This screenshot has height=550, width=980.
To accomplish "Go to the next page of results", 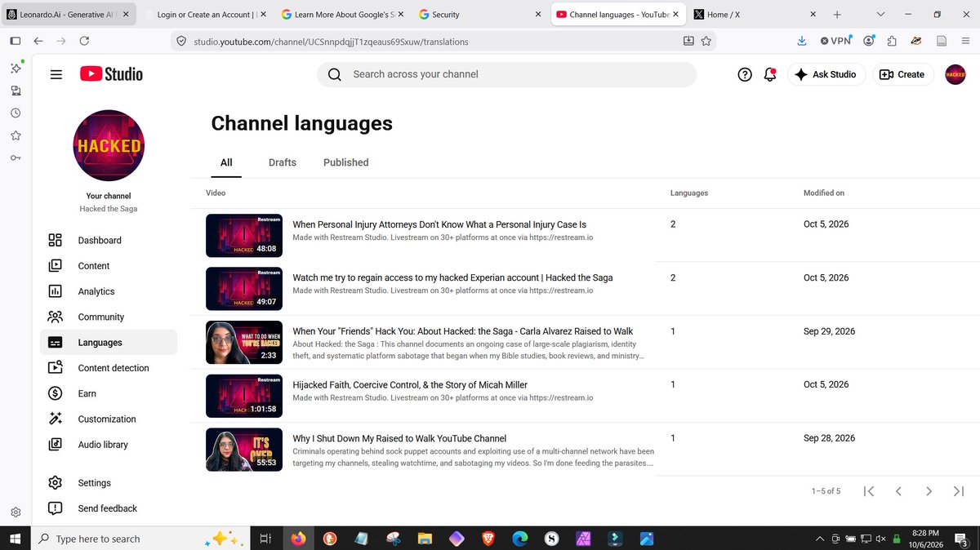I will [929, 491].
